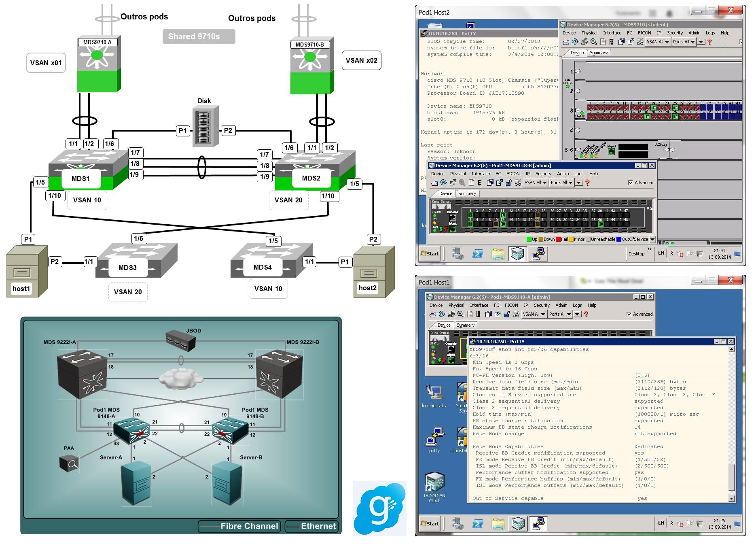This screenshot has height=544, width=756.
Task: Switch to Summary tab in MDS9148-B window
Action: (x=467, y=193)
